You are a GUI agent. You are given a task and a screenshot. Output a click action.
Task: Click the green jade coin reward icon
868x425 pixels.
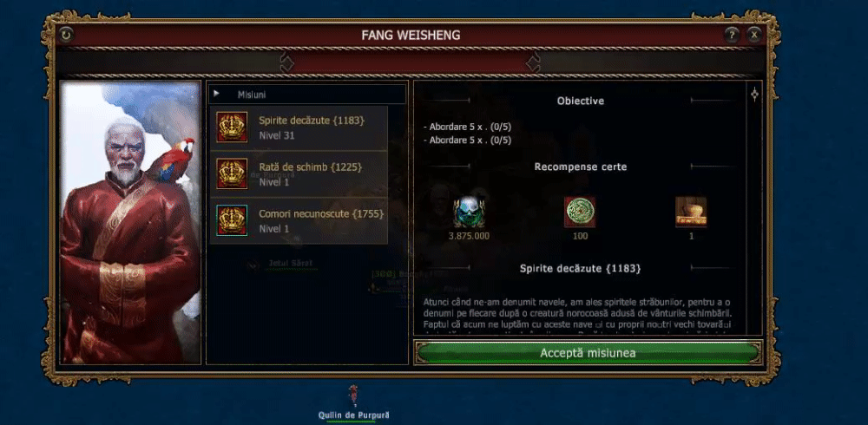580,212
